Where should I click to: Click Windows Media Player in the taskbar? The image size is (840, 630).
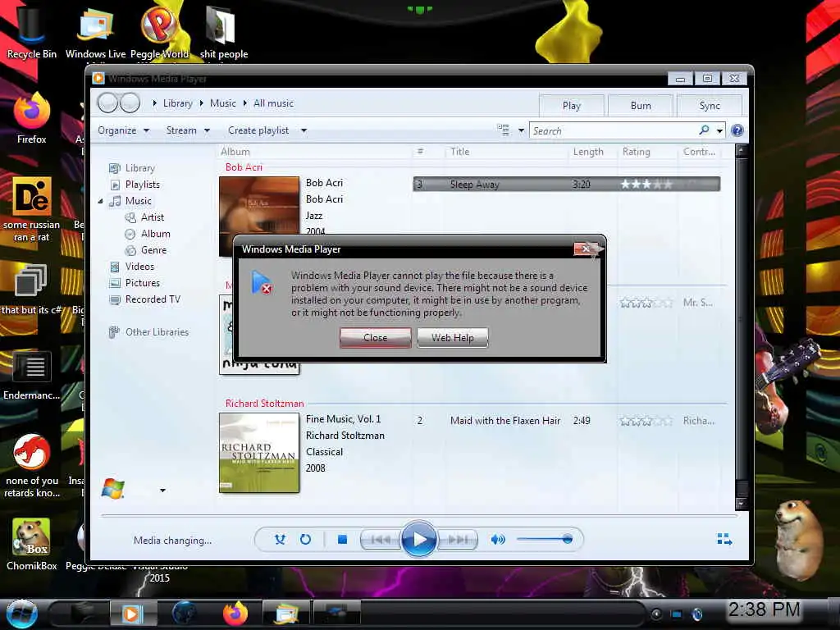[132, 614]
